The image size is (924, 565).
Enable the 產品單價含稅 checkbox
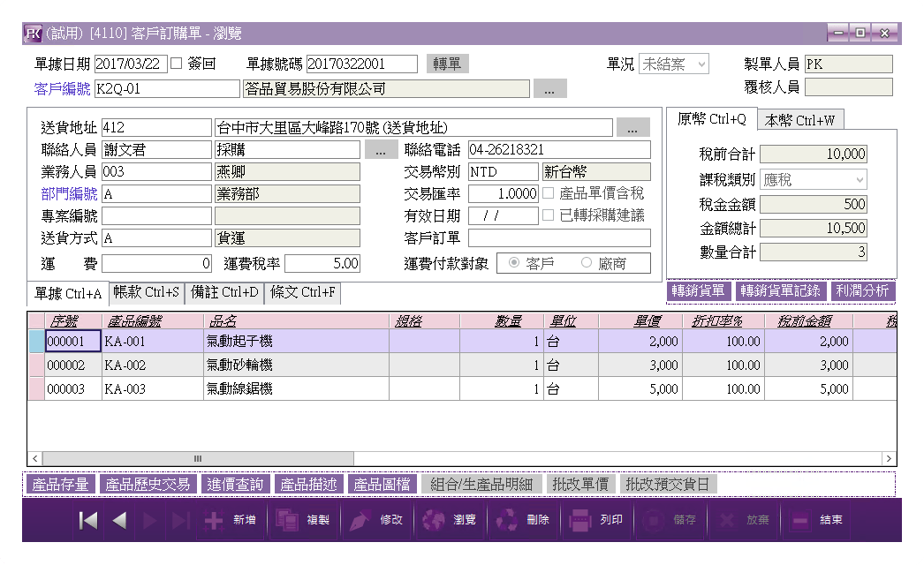tap(549, 193)
